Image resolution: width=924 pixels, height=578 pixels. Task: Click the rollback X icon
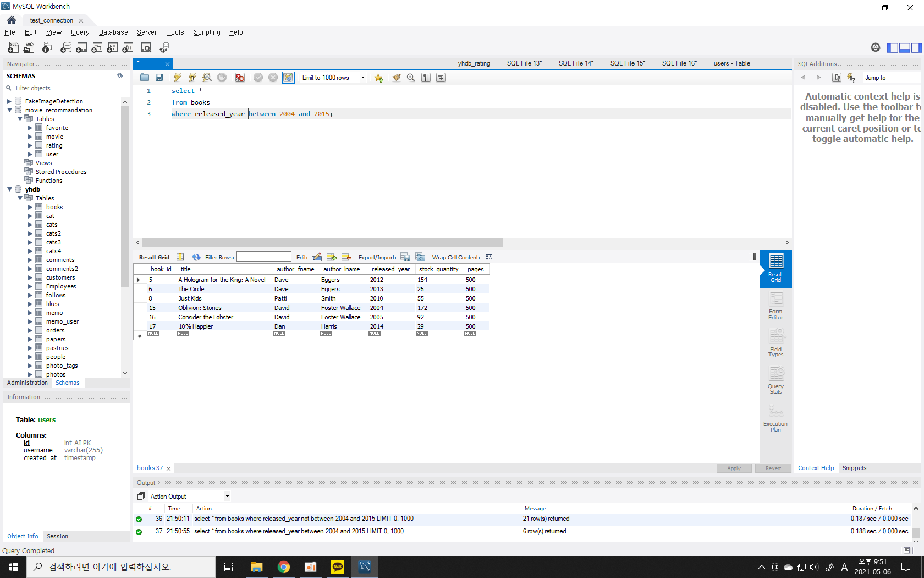(273, 78)
